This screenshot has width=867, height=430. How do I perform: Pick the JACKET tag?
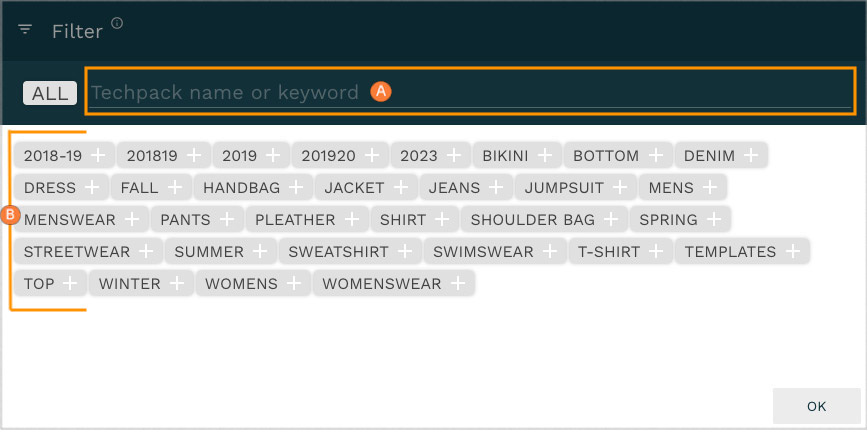pyautogui.click(x=354, y=188)
